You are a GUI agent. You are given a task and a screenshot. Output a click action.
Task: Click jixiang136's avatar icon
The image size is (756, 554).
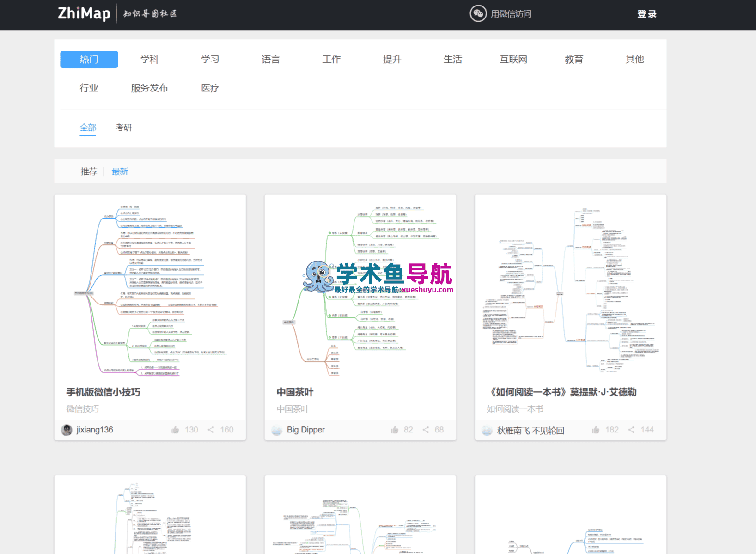[x=67, y=430]
